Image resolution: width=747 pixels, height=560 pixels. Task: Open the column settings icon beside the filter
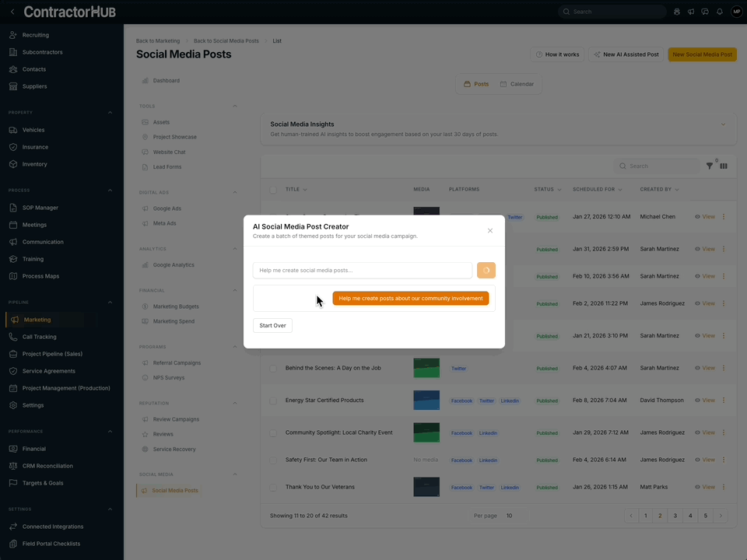(723, 166)
